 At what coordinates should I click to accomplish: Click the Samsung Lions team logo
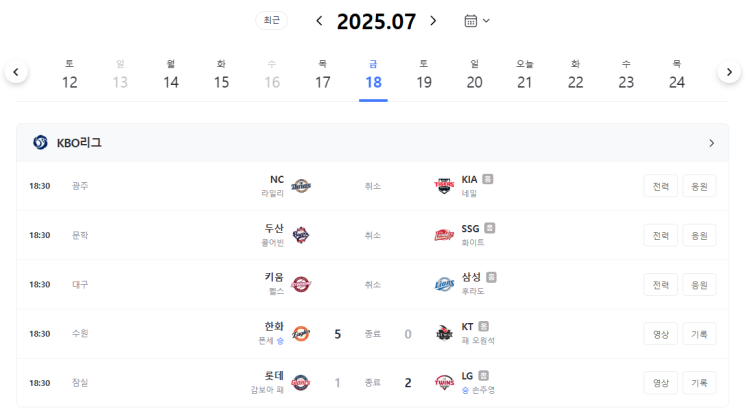coord(444,285)
